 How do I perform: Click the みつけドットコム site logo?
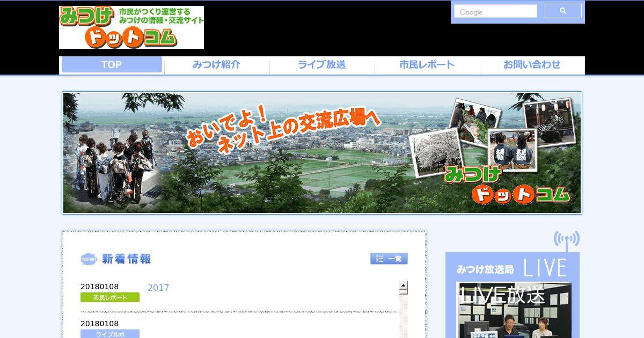point(131,27)
